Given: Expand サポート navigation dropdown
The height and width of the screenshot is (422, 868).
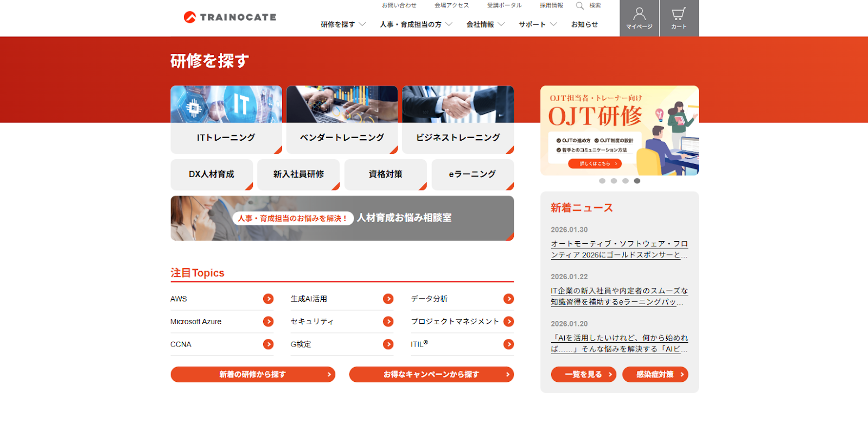Looking at the screenshot, I should [538, 24].
